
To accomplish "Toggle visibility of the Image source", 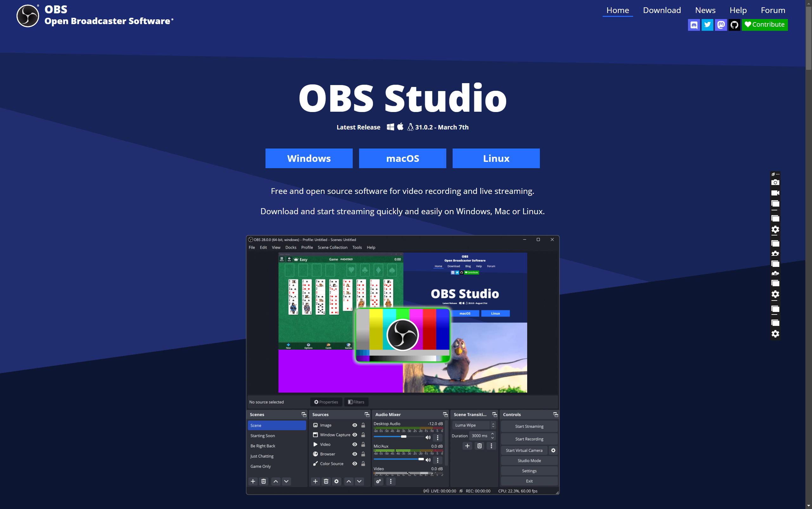I will (x=355, y=425).
